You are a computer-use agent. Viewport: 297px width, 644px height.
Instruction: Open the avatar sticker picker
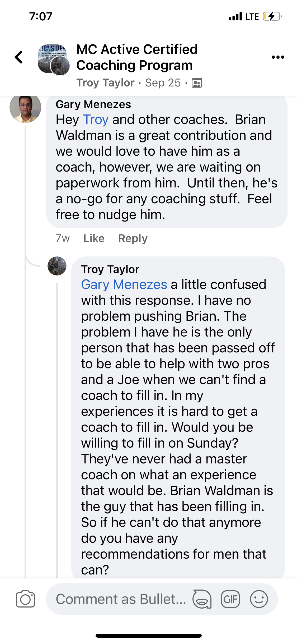(202, 599)
